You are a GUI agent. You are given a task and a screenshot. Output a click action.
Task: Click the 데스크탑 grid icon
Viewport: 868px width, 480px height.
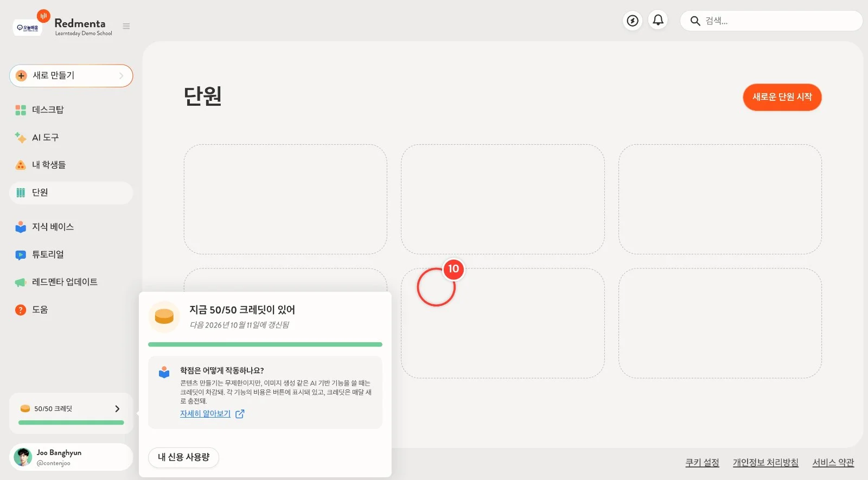(x=21, y=110)
